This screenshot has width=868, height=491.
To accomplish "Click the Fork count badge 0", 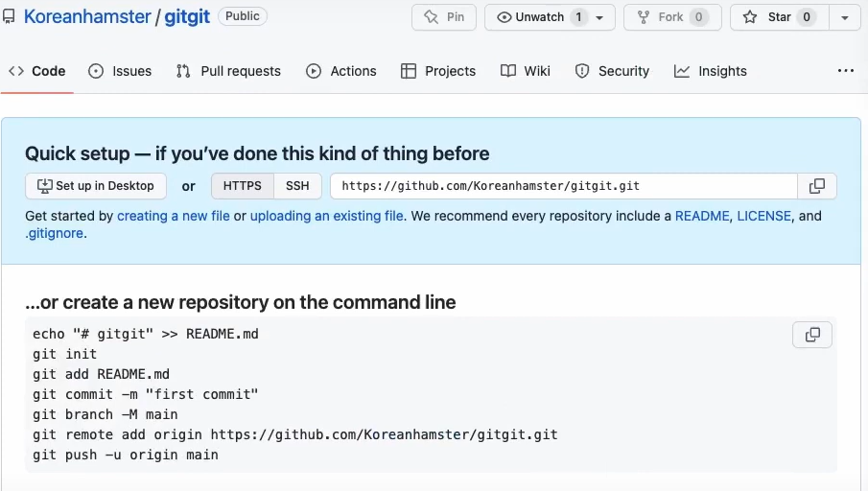I will [698, 17].
